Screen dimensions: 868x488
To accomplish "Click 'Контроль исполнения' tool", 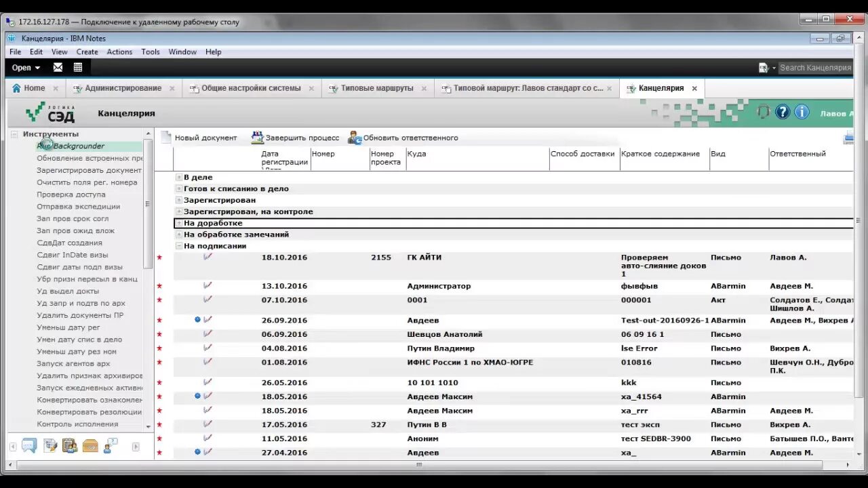I will (x=77, y=424).
